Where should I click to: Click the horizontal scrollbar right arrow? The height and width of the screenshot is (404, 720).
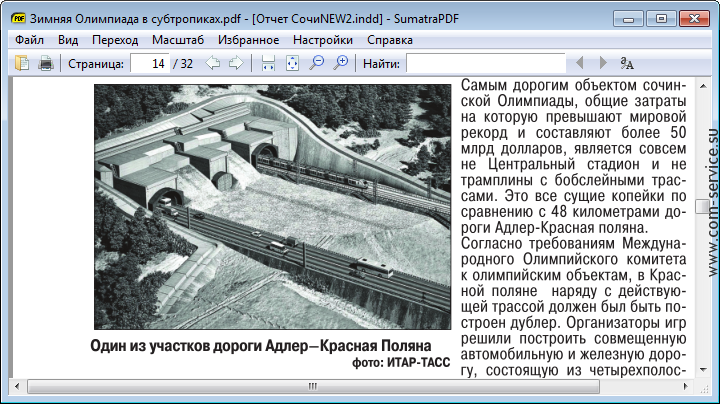pos(686,386)
